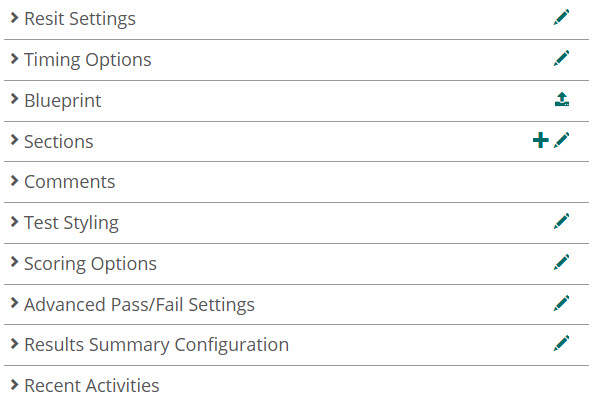Click the Scoring Options pencil icon
600x404 pixels.
562,262
